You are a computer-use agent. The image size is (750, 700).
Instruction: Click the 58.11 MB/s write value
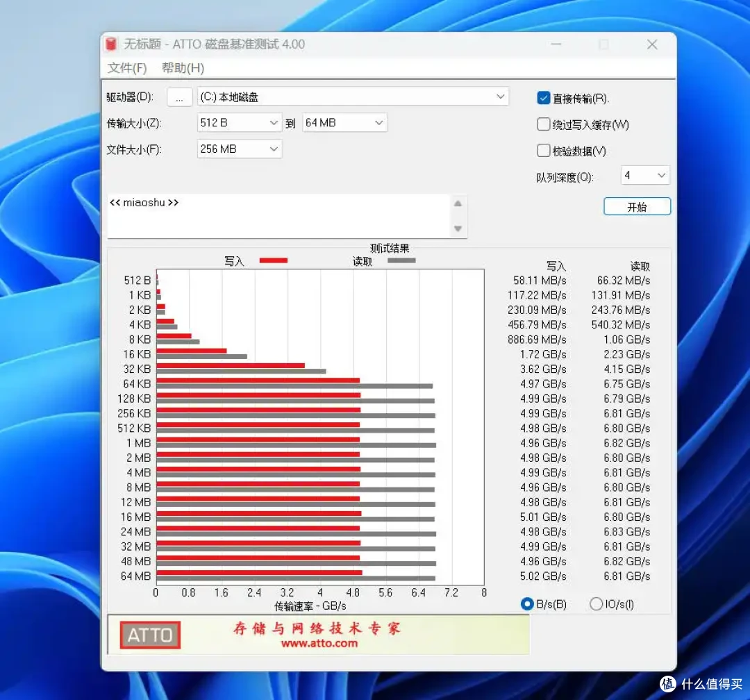[540, 281]
